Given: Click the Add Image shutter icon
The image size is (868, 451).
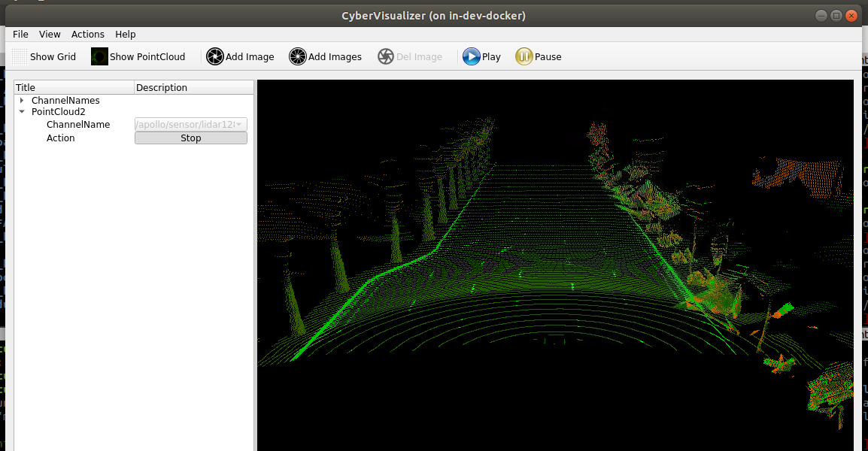Looking at the screenshot, I should point(215,56).
